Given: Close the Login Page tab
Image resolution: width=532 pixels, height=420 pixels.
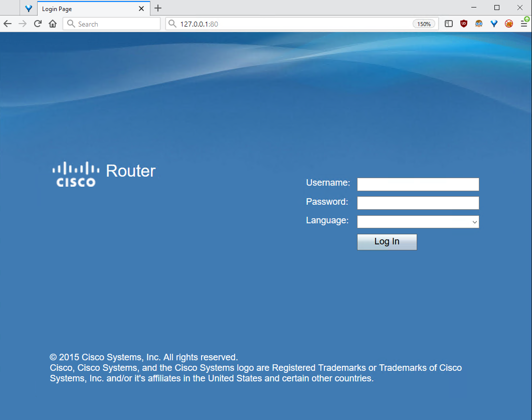Looking at the screenshot, I should coord(141,9).
